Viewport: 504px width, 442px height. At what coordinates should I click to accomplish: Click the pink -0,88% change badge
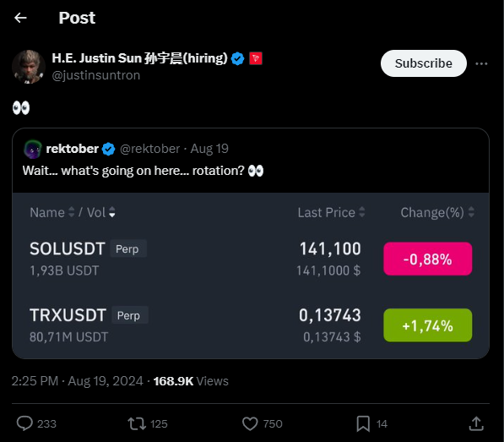(427, 259)
